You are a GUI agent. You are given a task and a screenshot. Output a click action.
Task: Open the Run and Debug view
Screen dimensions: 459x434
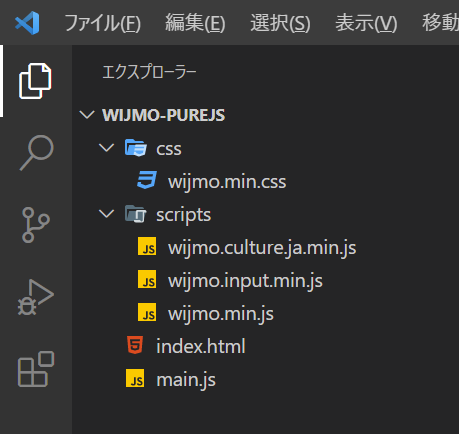point(36,297)
